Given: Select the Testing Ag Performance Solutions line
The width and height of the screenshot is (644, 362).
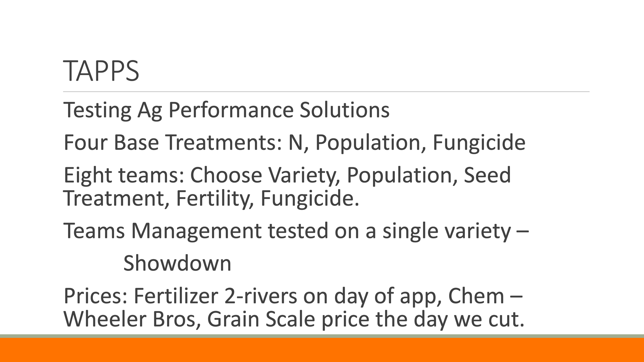Looking at the screenshot, I should coord(226,110).
